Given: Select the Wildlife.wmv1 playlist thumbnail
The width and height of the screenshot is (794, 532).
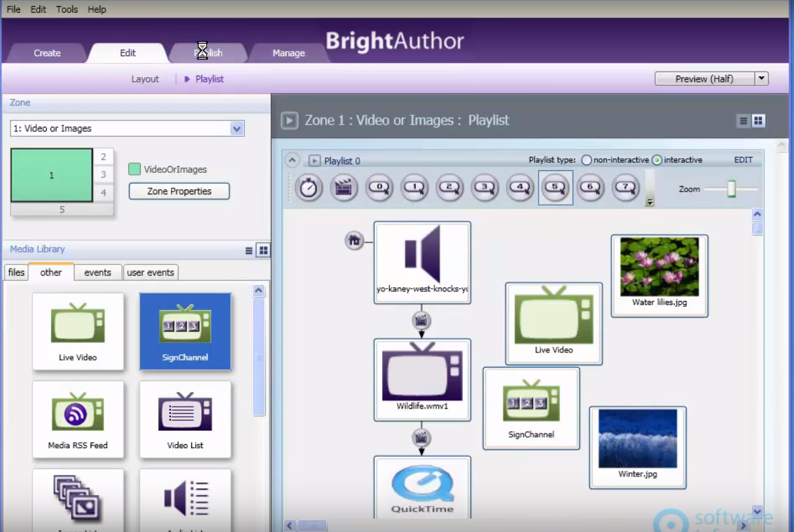Looking at the screenshot, I should tap(422, 380).
